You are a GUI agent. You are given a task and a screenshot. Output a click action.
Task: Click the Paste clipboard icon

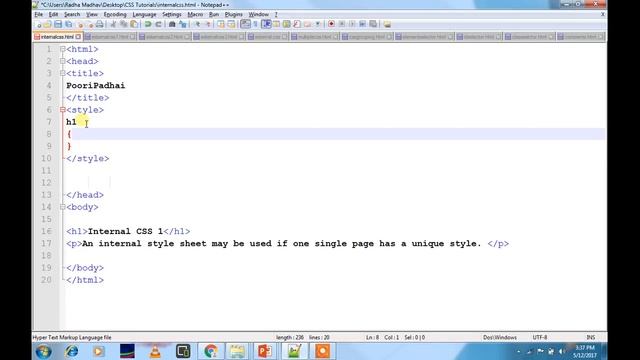(x=134, y=24)
